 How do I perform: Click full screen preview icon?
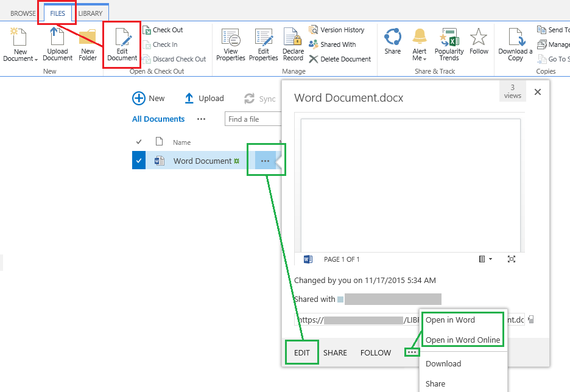[x=511, y=259]
